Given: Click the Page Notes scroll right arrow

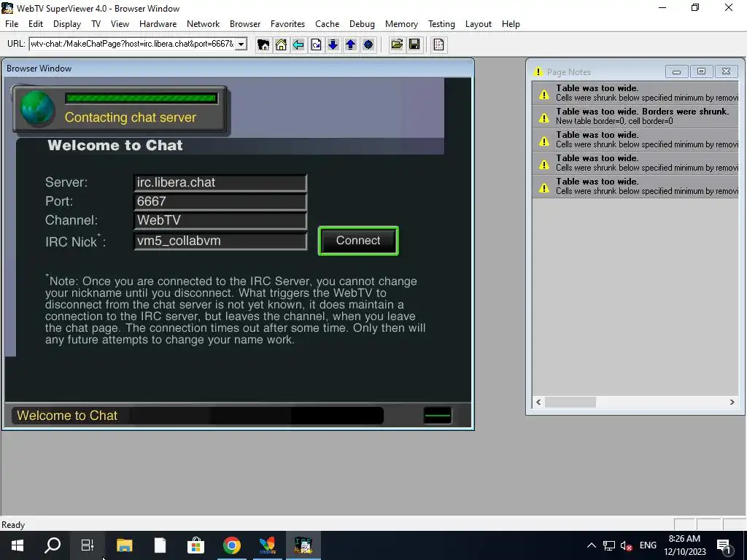Looking at the screenshot, I should (732, 402).
